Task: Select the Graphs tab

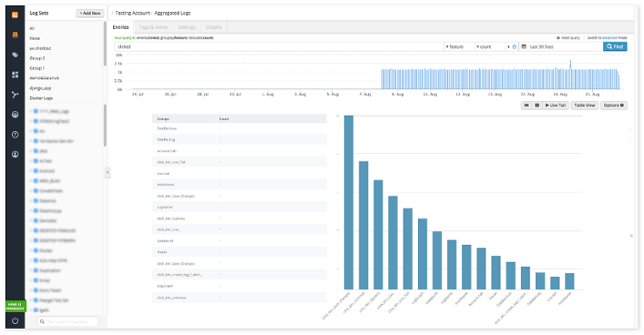Action: point(213,27)
